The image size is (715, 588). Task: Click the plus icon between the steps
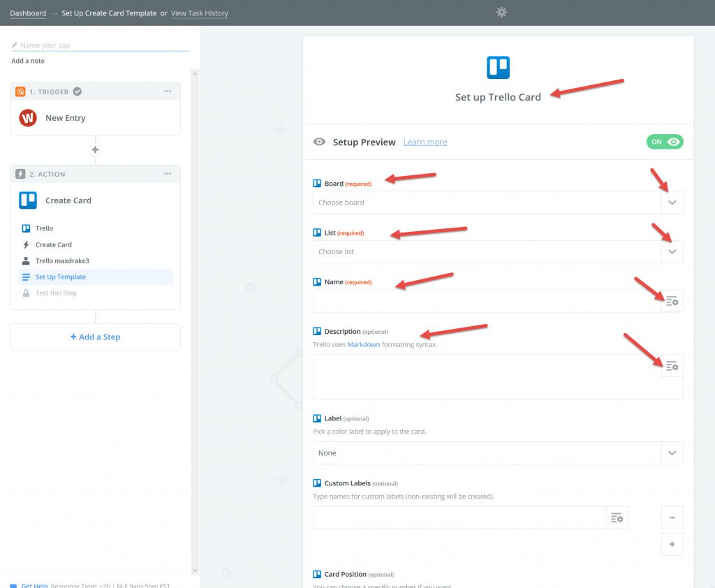coord(96,150)
